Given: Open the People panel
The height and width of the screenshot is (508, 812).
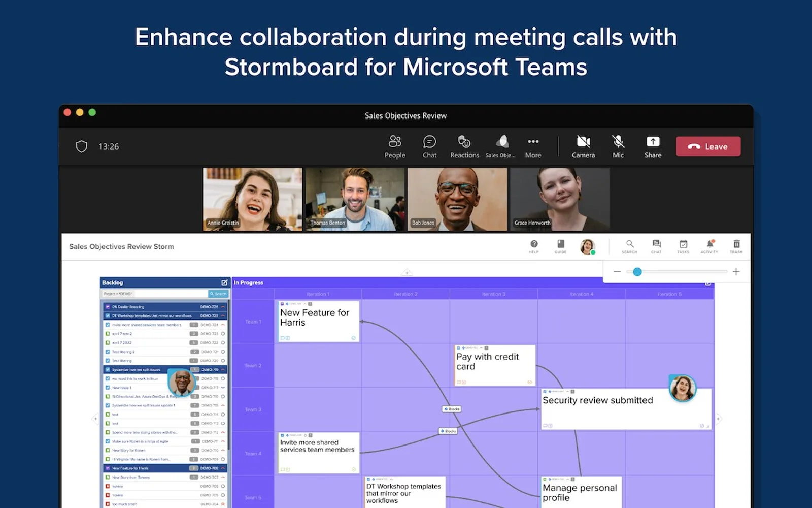Looking at the screenshot, I should (395, 147).
